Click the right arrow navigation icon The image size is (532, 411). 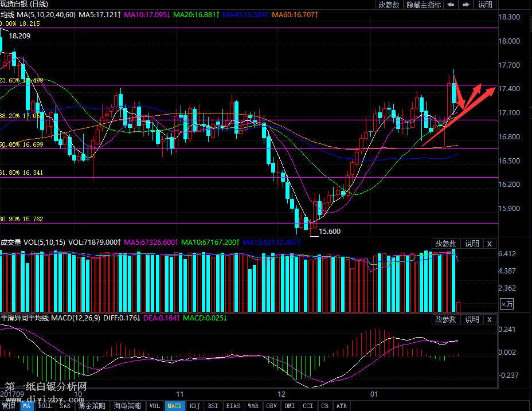[x=466, y=5]
